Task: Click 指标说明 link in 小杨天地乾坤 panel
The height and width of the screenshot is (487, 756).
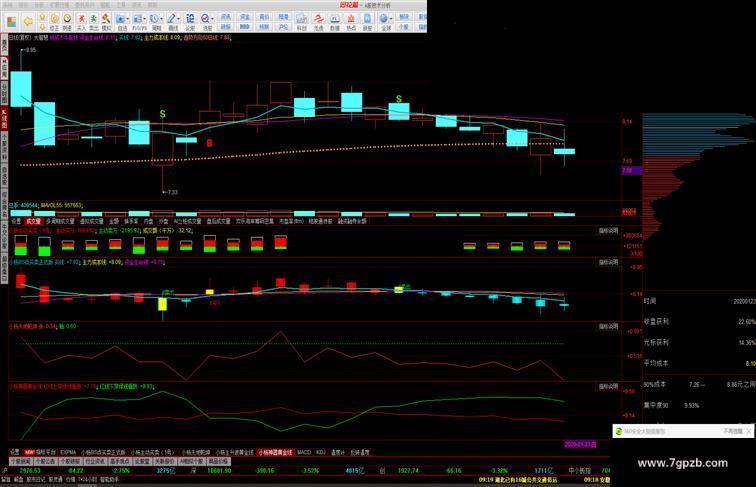Action: (608, 326)
